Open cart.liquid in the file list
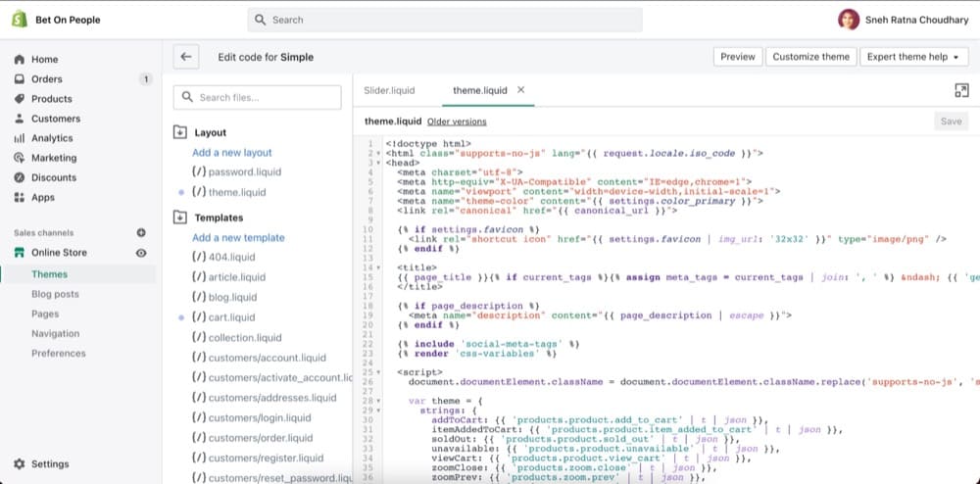 (231, 317)
